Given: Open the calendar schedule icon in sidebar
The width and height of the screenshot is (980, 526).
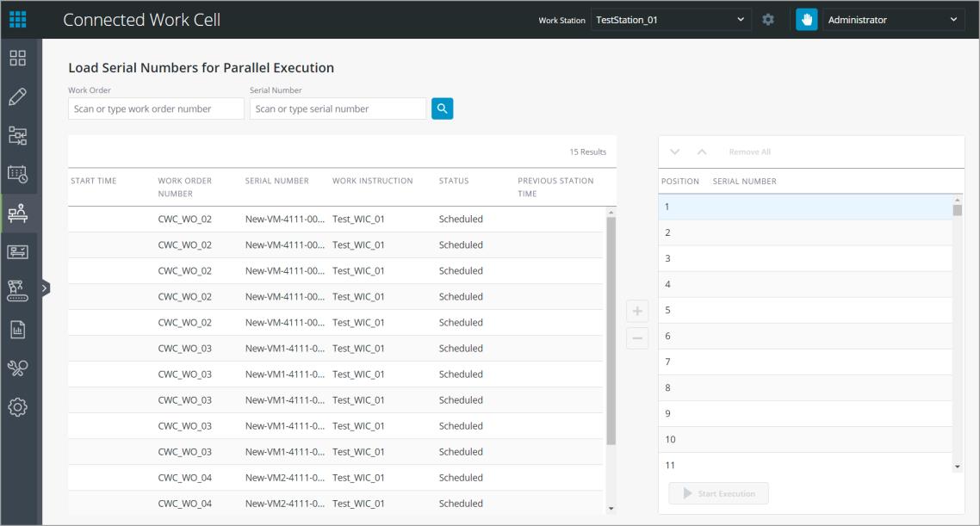Looking at the screenshot, I should [17, 174].
